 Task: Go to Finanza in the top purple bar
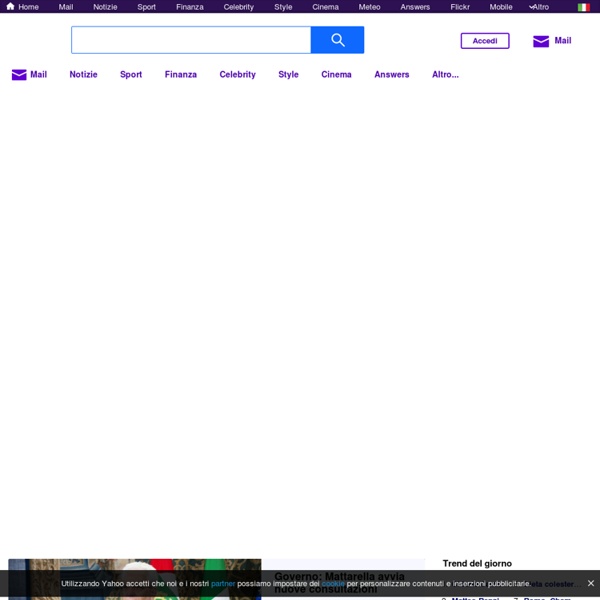tap(190, 7)
